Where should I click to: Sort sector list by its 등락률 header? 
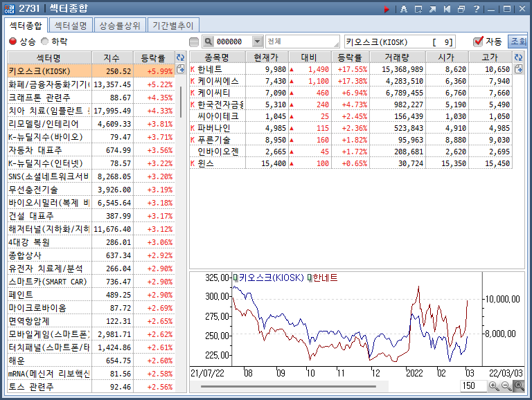coord(154,58)
